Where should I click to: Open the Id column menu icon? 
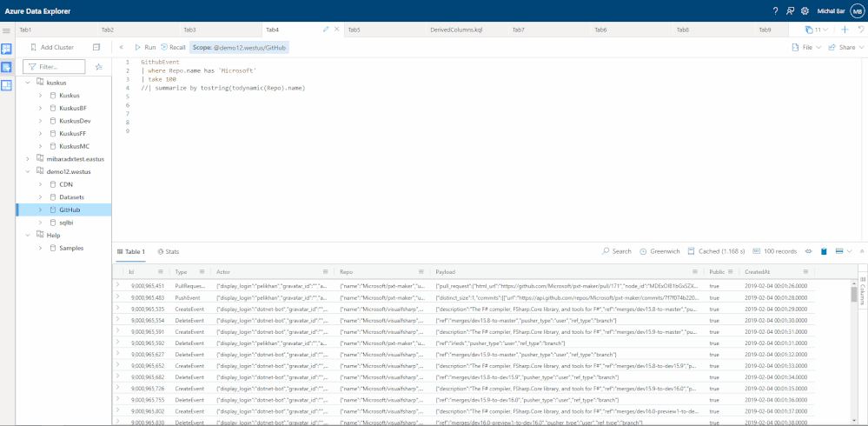click(161, 272)
